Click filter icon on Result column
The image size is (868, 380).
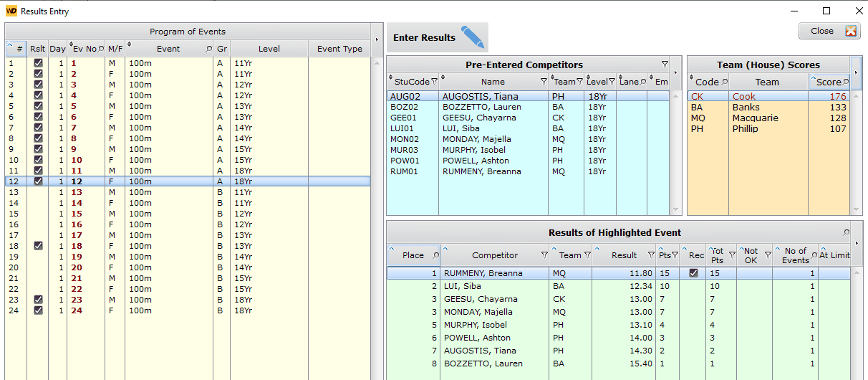(650, 255)
